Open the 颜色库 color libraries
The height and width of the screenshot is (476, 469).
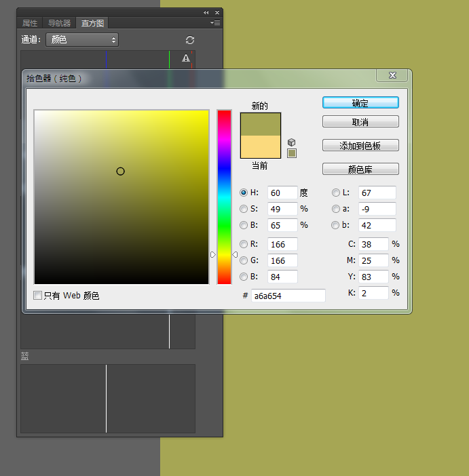coord(360,170)
